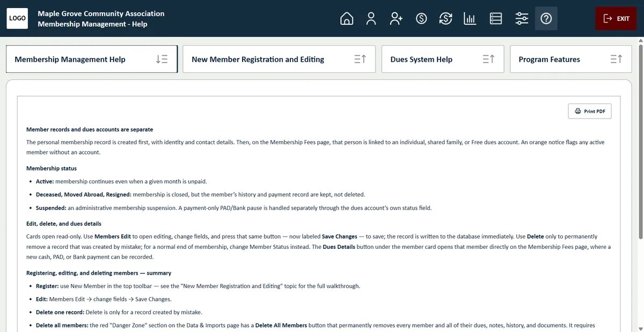Select the Membership Management Help tab

(x=92, y=59)
